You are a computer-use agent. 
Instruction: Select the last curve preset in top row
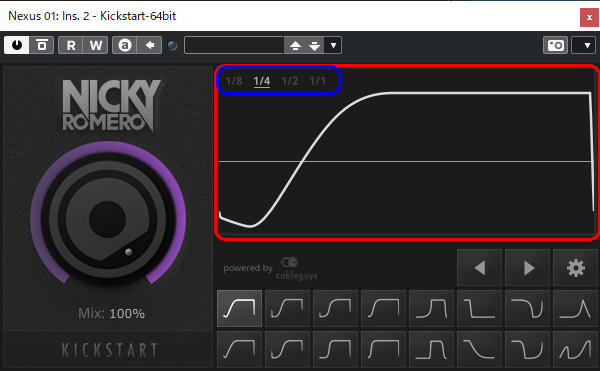pyautogui.click(x=576, y=308)
